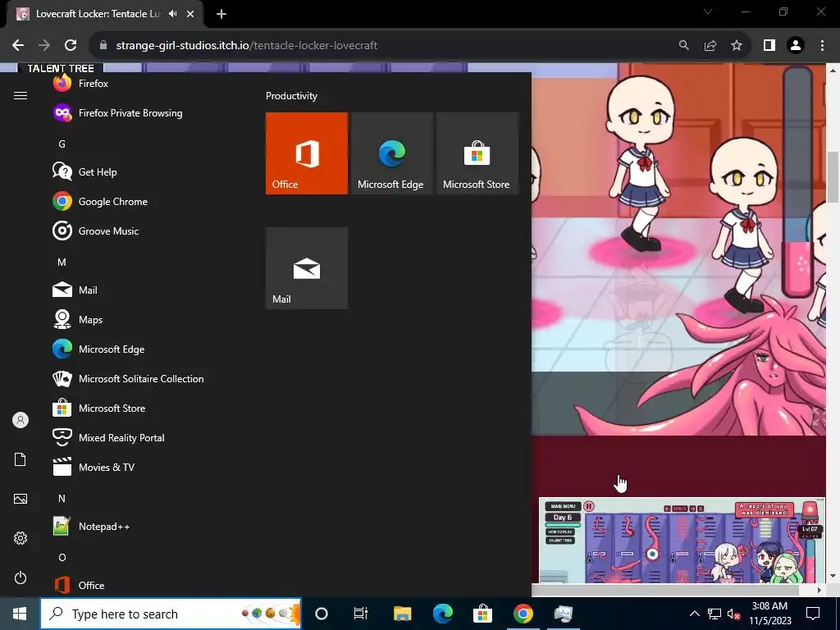This screenshot has width=840, height=630.
Task: Launch Notepad++
Action: 91,527
